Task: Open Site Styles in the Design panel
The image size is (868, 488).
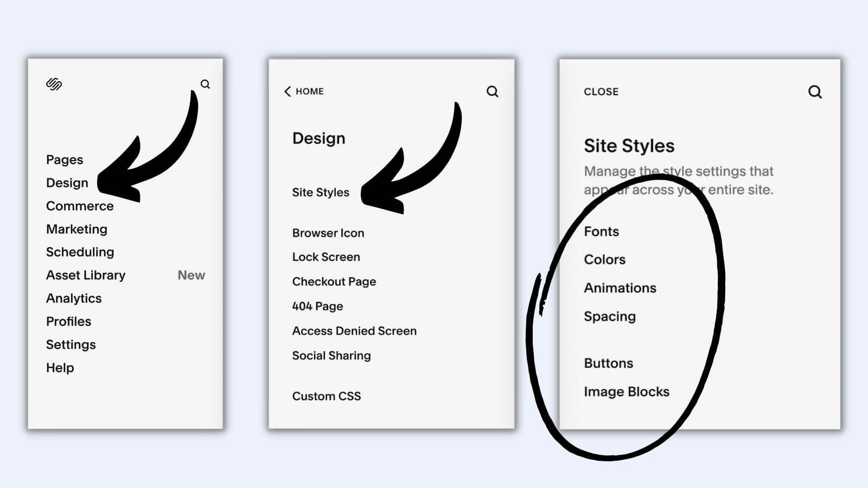Action: [x=321, y=192]
